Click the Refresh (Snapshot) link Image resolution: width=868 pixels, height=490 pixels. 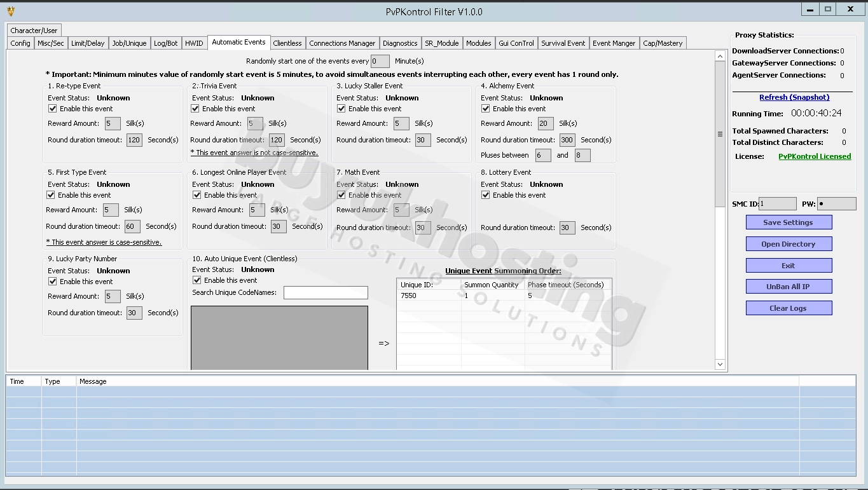[794, 97]
